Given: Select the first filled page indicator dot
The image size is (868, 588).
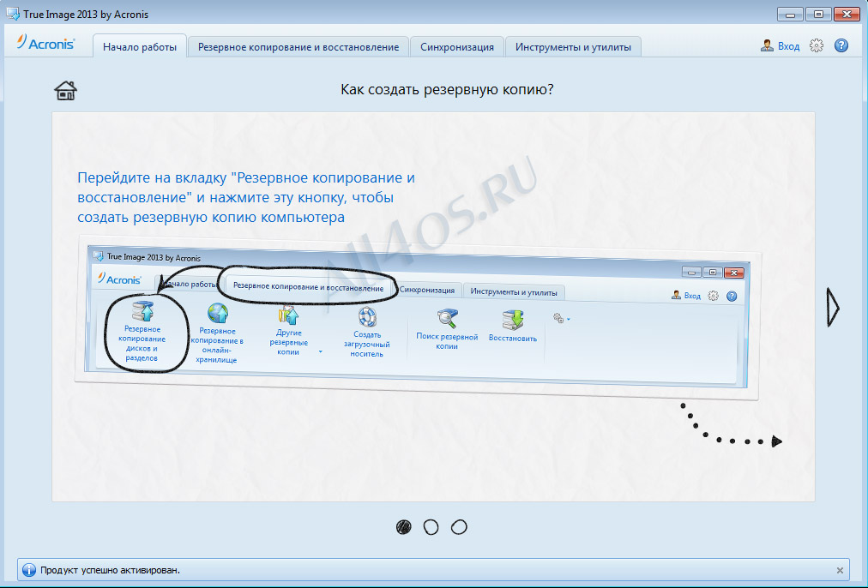Looking at the screenshot, I should click(x=404, y=527).
